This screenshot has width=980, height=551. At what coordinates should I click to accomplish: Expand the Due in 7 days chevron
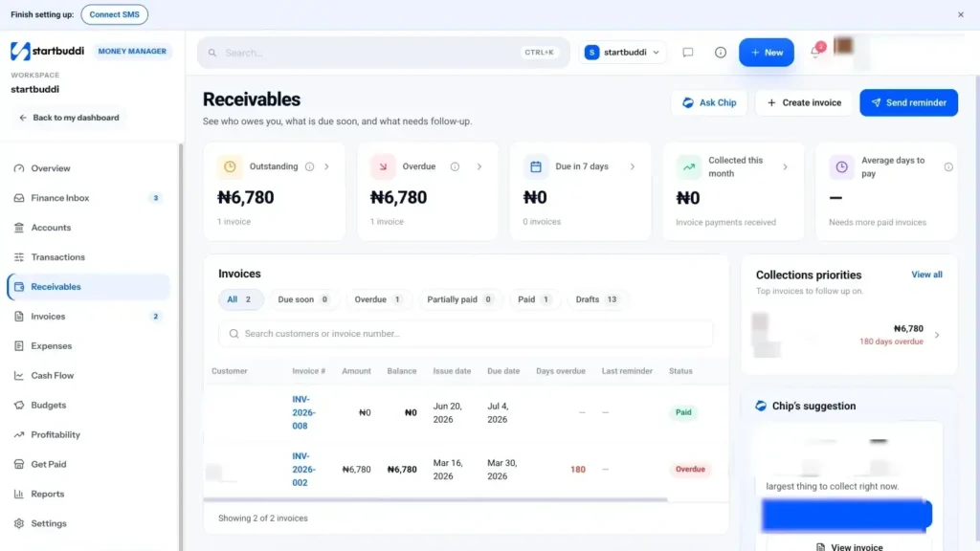point(633,166)
